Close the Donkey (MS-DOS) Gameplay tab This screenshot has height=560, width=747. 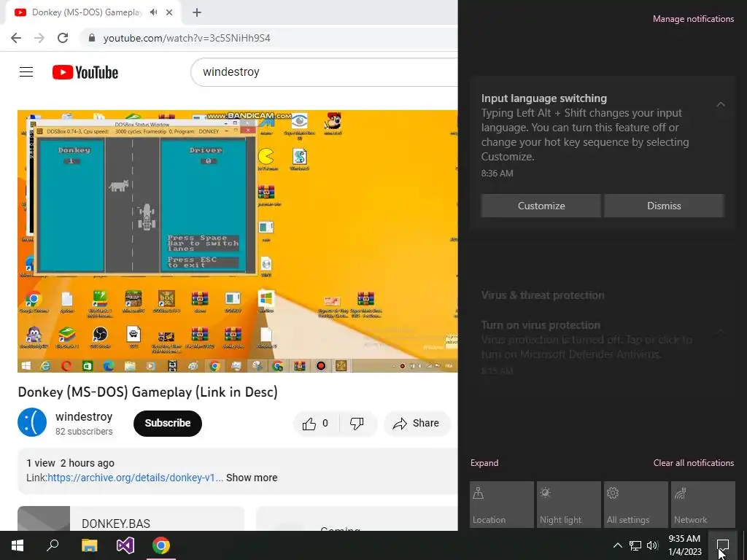169,12
